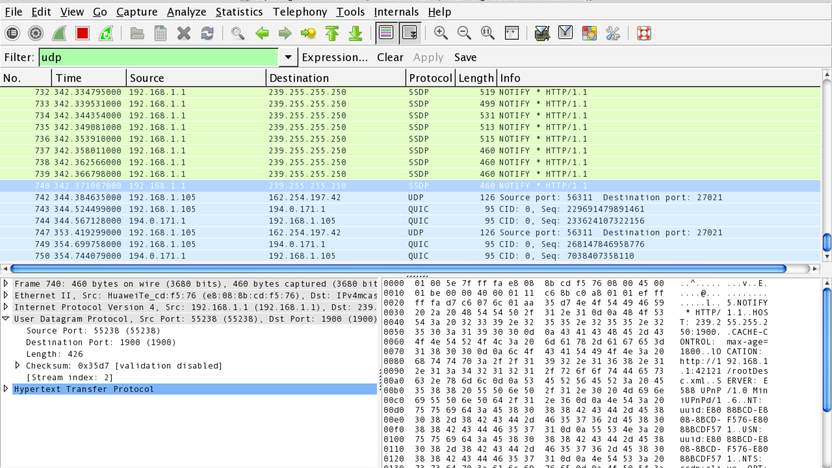Viewport: 832px width, 468px height.
Task: Sort by the Protocol column header
Action: [430, 78]
